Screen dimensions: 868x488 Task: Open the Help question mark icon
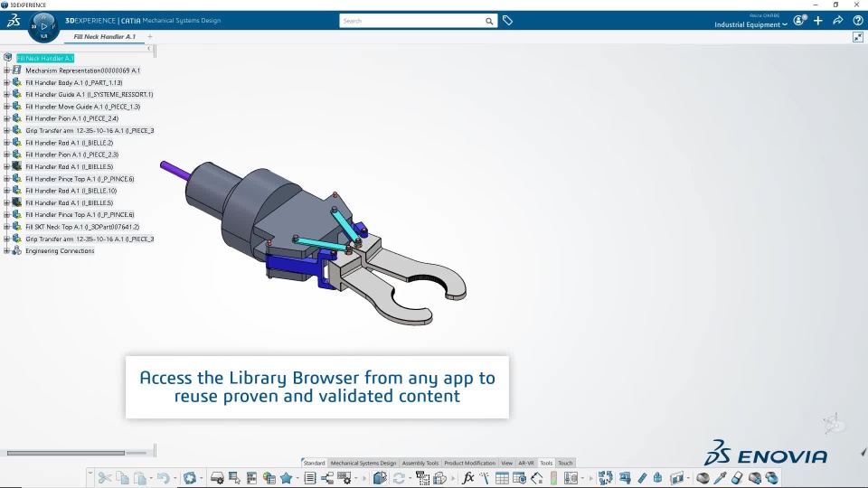coord(857,21)
